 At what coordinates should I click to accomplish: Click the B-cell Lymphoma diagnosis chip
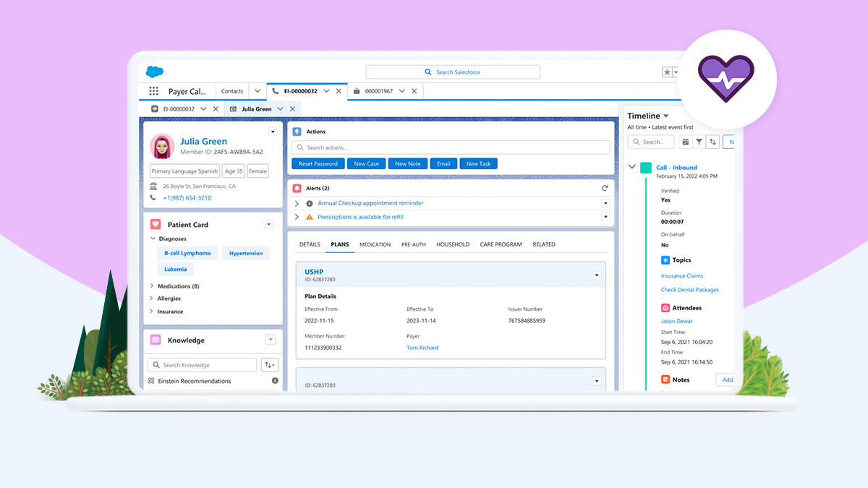tap(187, 253)
